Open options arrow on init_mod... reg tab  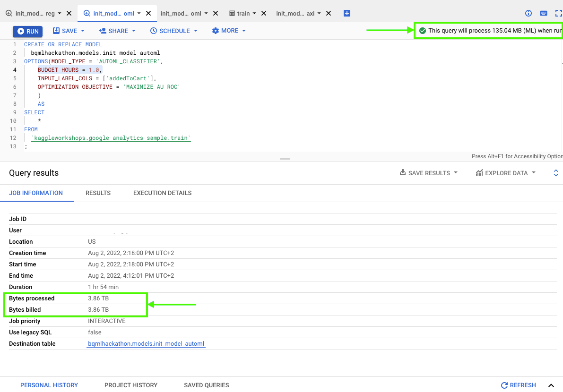tap(60, 13)
